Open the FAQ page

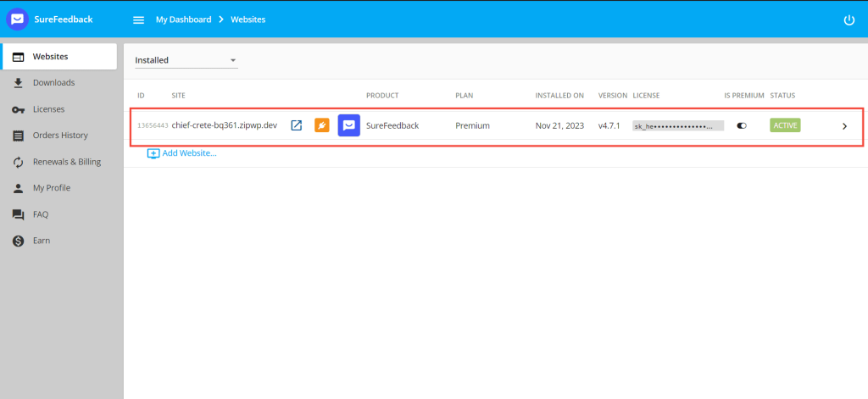[x=41, y=214]
